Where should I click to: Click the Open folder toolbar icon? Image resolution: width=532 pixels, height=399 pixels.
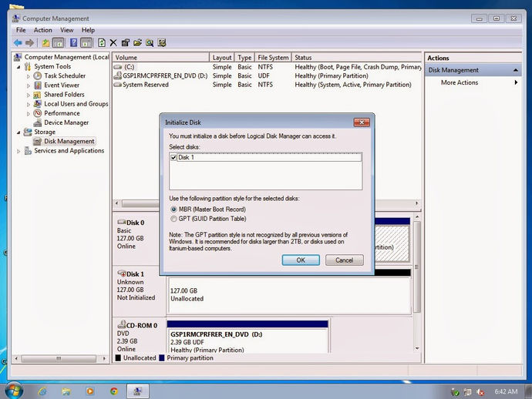(x=137, y=42)
